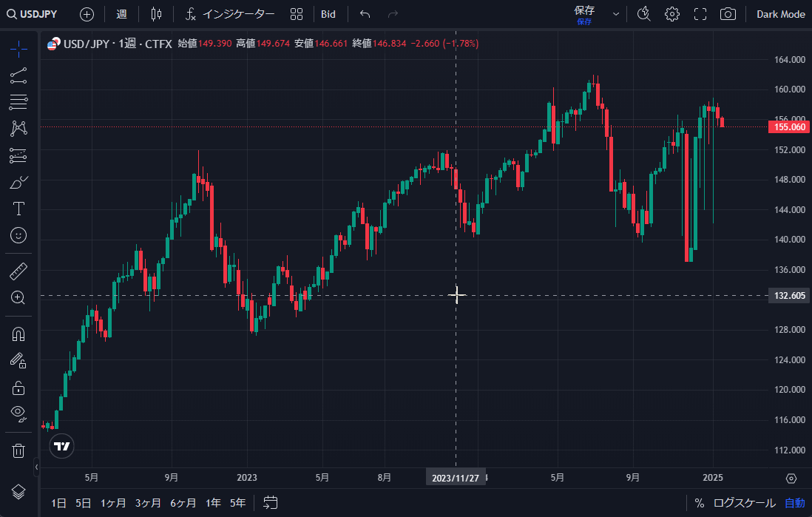Select the 5日 time range
The image size is (812, 517).
(x=84, y=503)
